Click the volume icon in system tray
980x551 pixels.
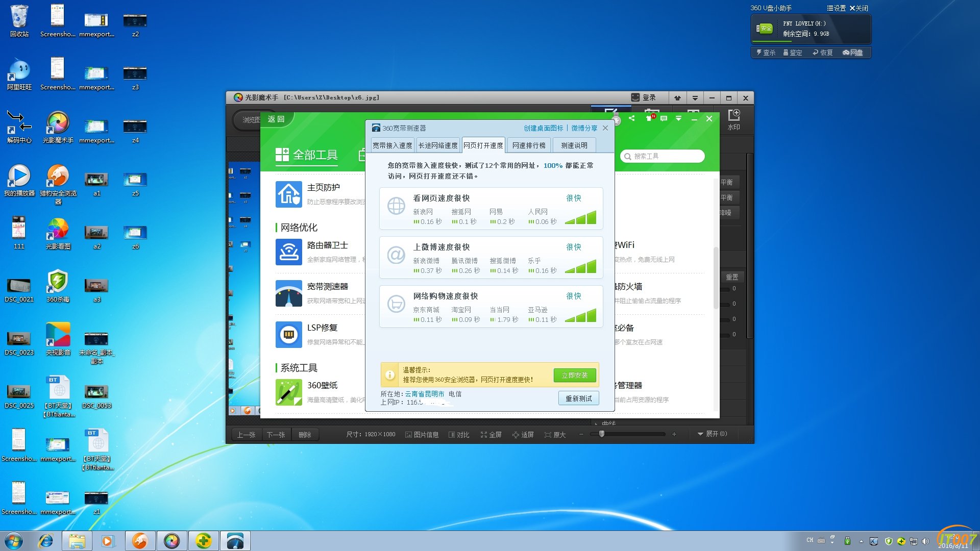point(925,541)
